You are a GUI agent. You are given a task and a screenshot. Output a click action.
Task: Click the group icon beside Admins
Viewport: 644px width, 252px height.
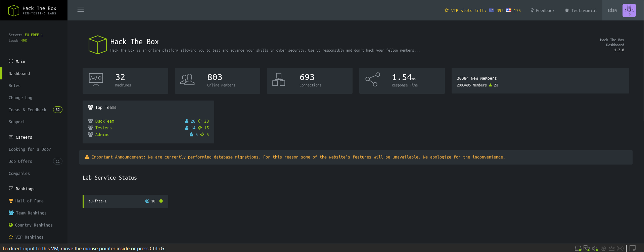pos(90,134)
